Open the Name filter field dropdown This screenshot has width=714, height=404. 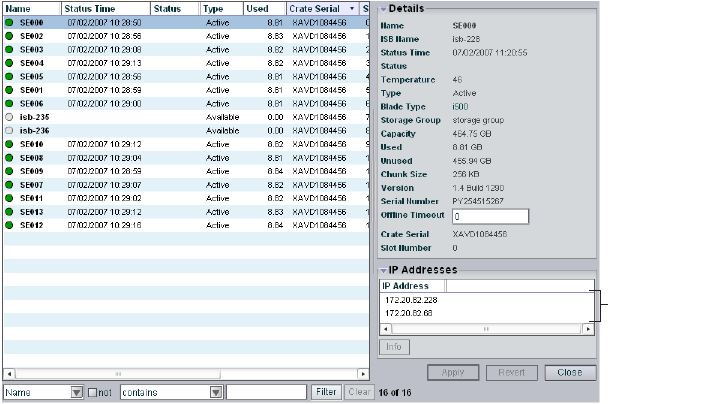tap(77, 392)
